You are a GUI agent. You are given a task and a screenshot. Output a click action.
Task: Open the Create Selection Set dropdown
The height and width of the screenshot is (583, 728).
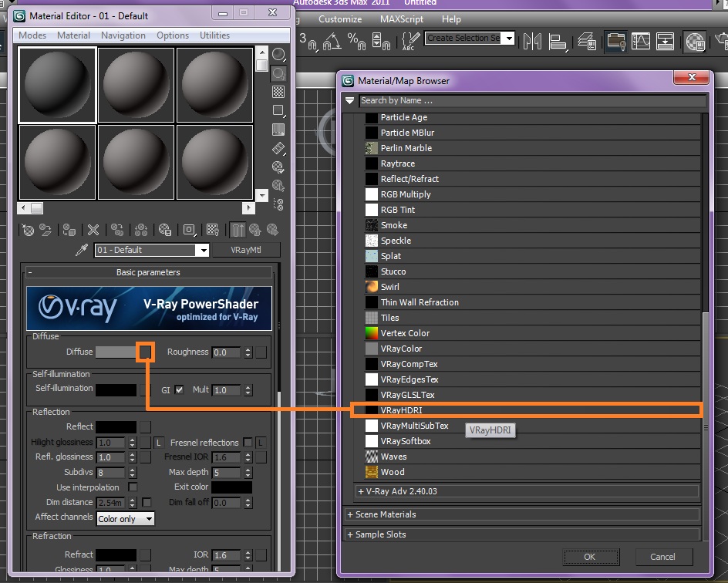click(x=509, y=38)
